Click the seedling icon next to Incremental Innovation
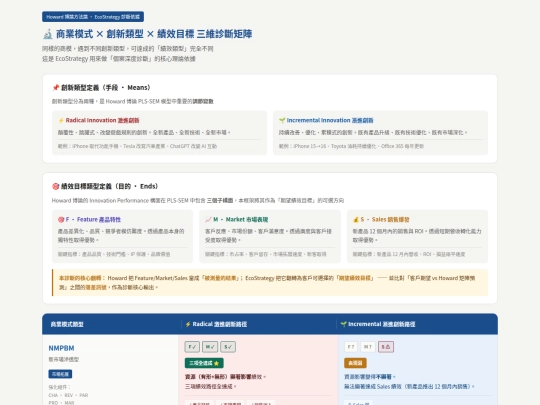Image resolution: width=540 pixels, height=405 pixels. (282, 120)
